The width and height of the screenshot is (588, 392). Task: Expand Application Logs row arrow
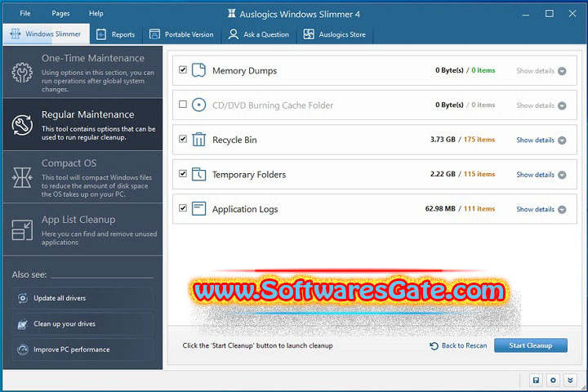tap(562, 210)
